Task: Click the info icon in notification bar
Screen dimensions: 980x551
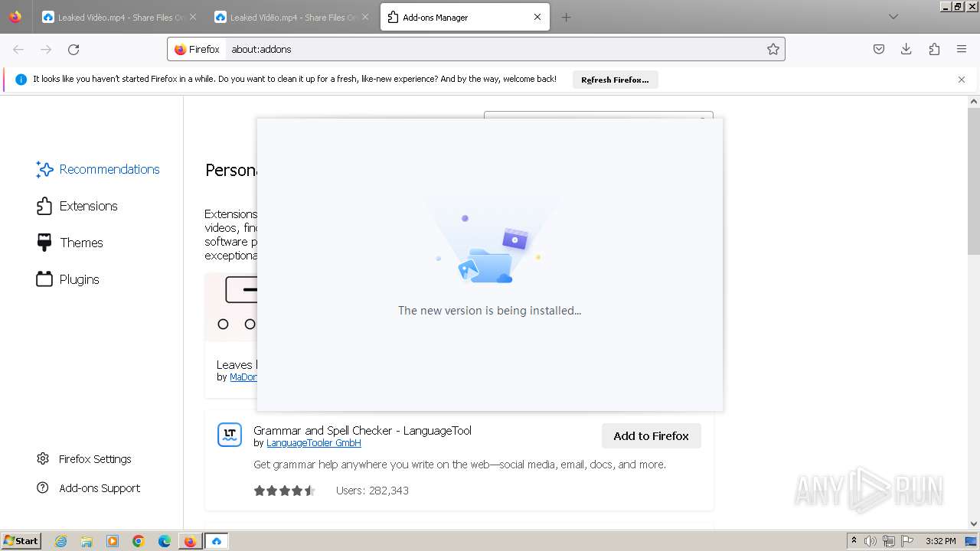Action: coord(21,80)
